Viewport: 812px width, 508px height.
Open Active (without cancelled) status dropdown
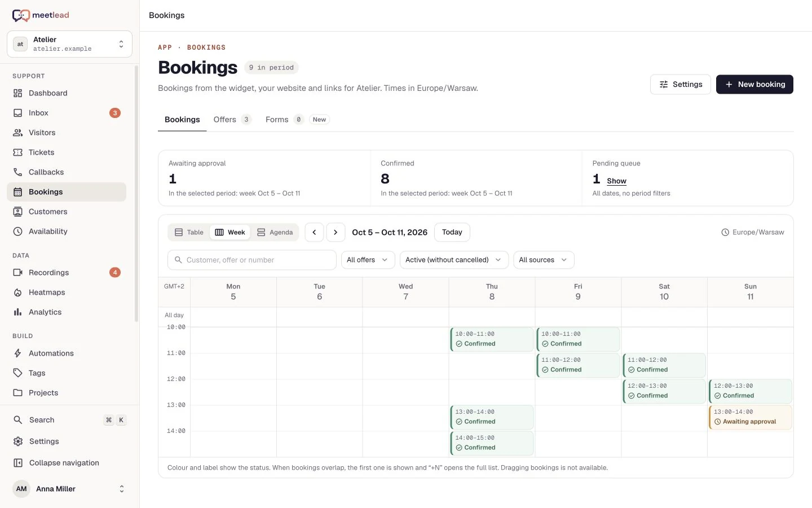pyautogui.click(x=454, y=260)
